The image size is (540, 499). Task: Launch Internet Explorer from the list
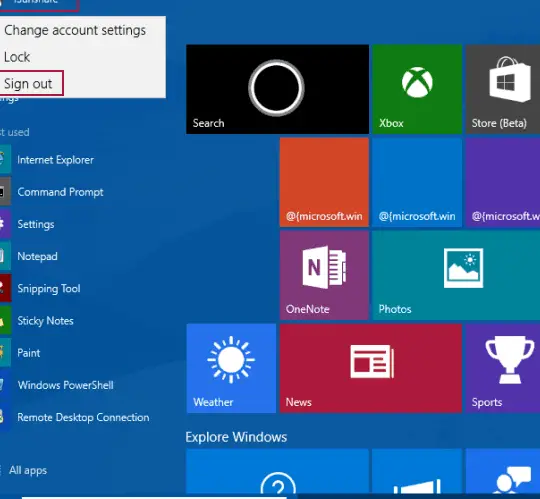pos(55,160)
